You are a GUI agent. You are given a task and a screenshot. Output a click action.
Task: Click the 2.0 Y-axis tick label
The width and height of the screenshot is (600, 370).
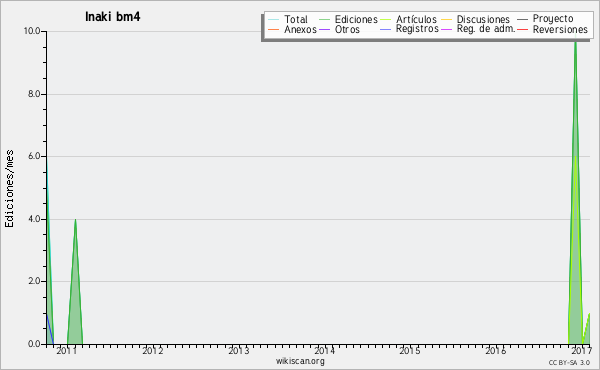34,281
